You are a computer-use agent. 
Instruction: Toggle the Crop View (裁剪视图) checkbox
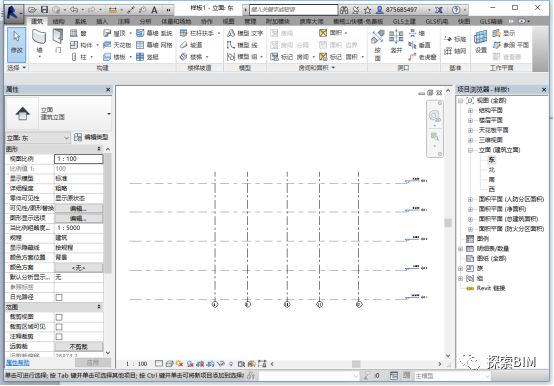pos(59,317)
